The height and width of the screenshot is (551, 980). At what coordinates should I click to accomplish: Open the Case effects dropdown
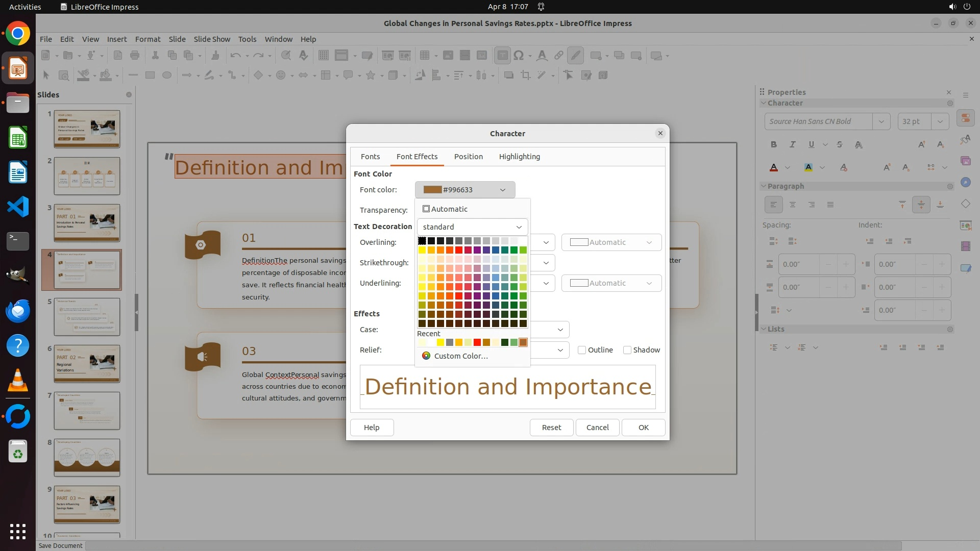560,330
